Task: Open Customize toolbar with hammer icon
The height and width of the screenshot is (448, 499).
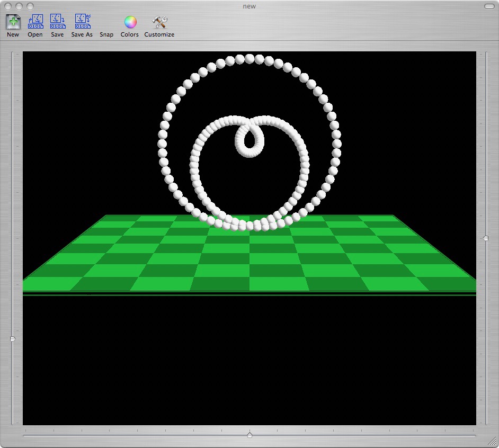Action: 159,22
